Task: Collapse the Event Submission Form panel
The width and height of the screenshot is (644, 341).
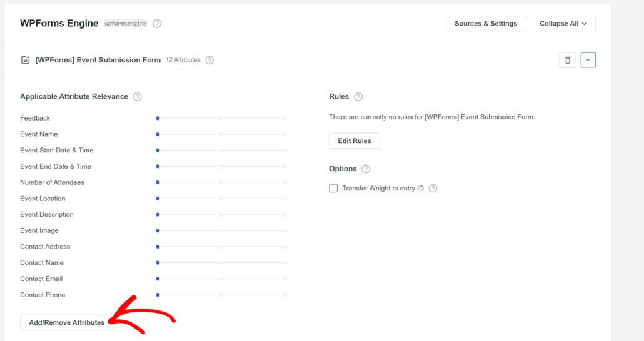Action: pos(588,60)
